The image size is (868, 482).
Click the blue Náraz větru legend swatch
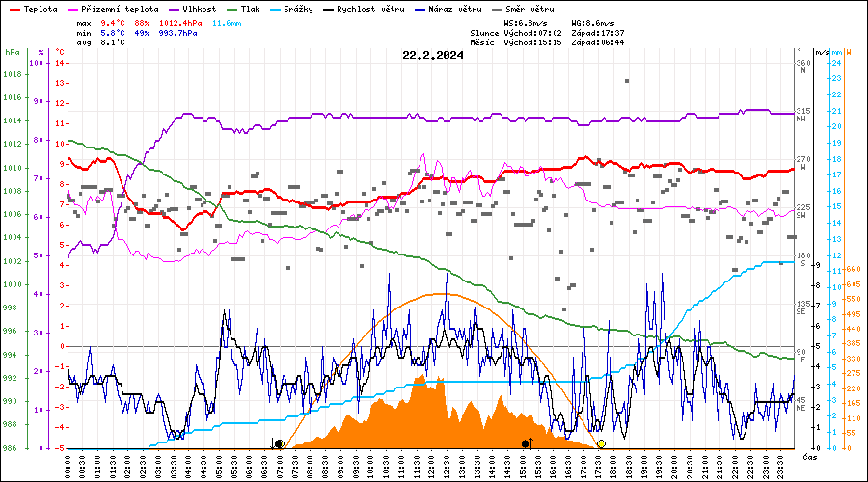click(x=420, y=10)
